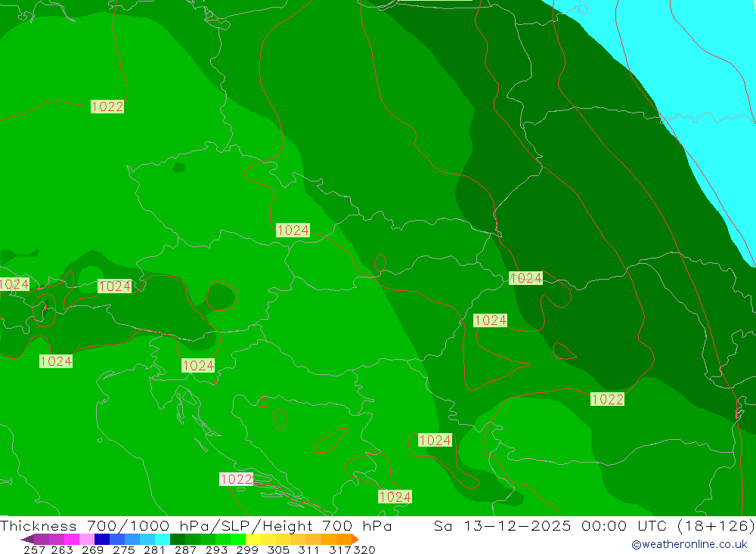Click the bright lime green legend swatch
756x554 pixels.
click(238, 539)
